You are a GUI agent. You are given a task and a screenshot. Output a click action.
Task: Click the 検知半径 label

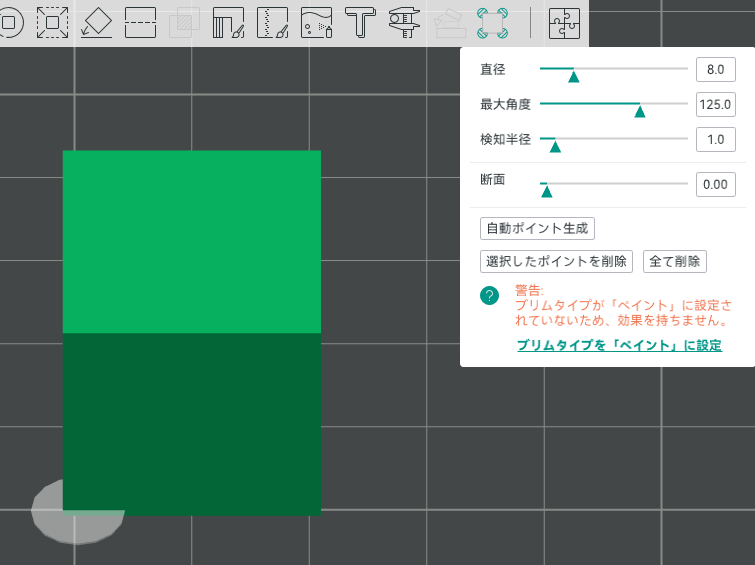click(505, 139)
